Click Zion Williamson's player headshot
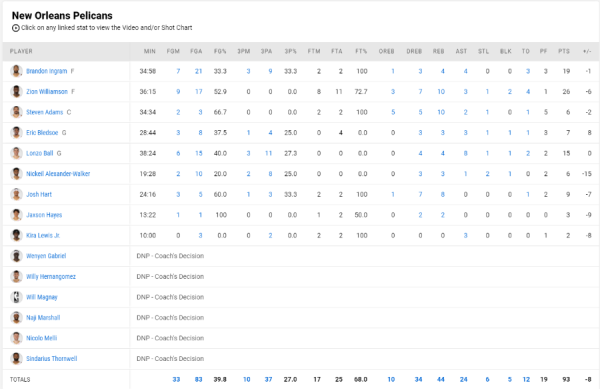This screenshot has height=389, width=600. [x=16, y=92]
